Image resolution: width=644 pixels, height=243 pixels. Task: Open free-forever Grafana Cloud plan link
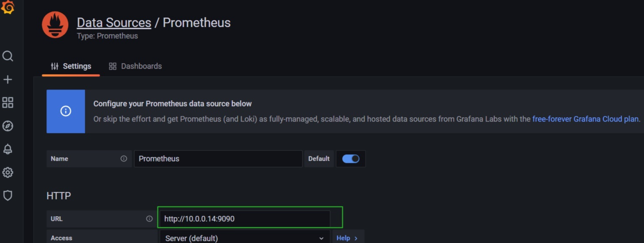pyautogui.click(x=586, y=119)
